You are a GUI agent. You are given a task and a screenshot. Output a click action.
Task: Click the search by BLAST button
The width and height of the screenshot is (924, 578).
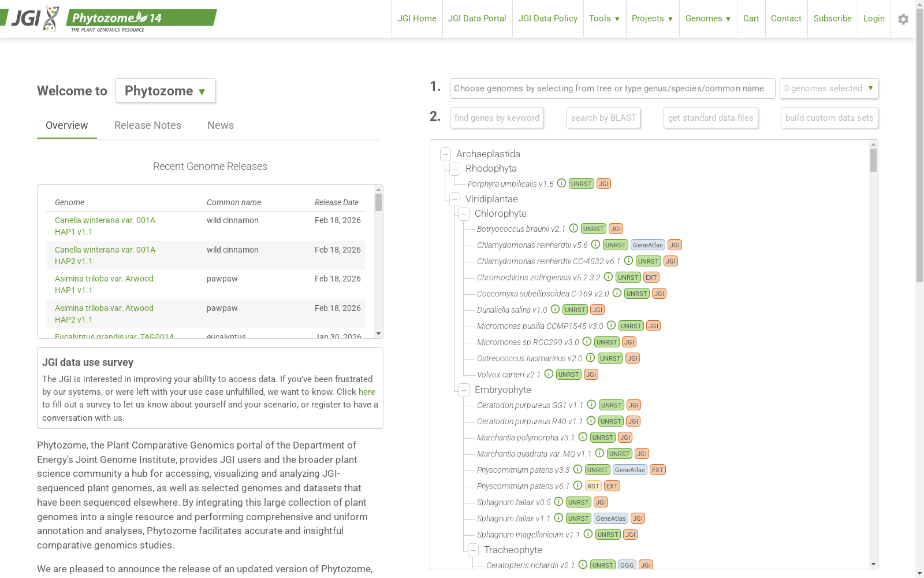click(603, 118)
